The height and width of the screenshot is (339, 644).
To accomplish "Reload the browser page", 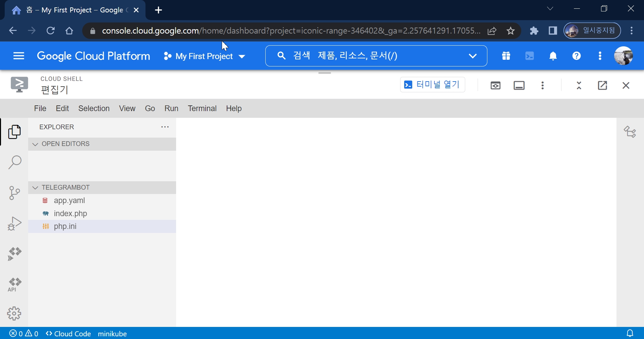I will (51, 31).
